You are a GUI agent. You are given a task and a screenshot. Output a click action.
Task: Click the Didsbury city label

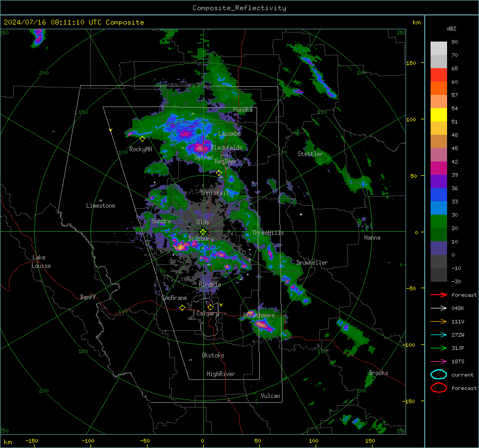[x=201, y=239]
